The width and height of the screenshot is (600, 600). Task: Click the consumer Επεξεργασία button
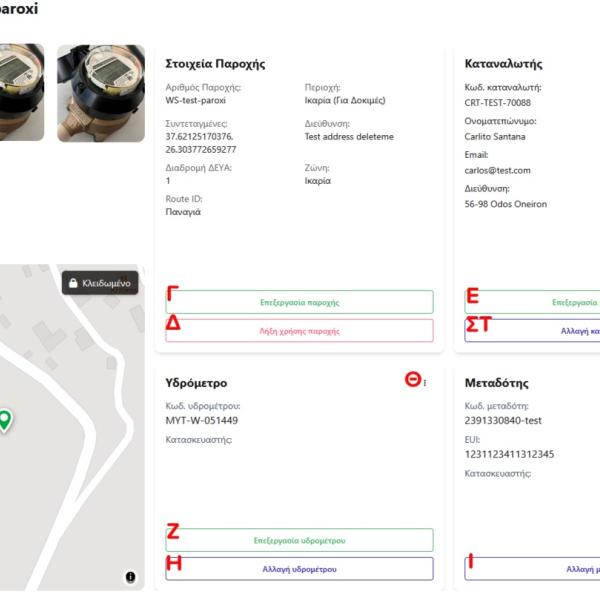[x=532, y=302]
